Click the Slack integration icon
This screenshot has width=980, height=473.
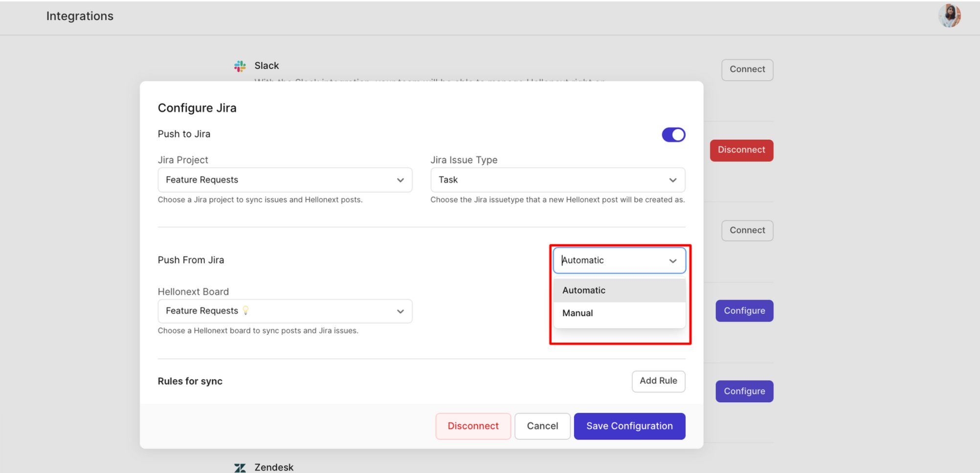(x=240, y=66)
